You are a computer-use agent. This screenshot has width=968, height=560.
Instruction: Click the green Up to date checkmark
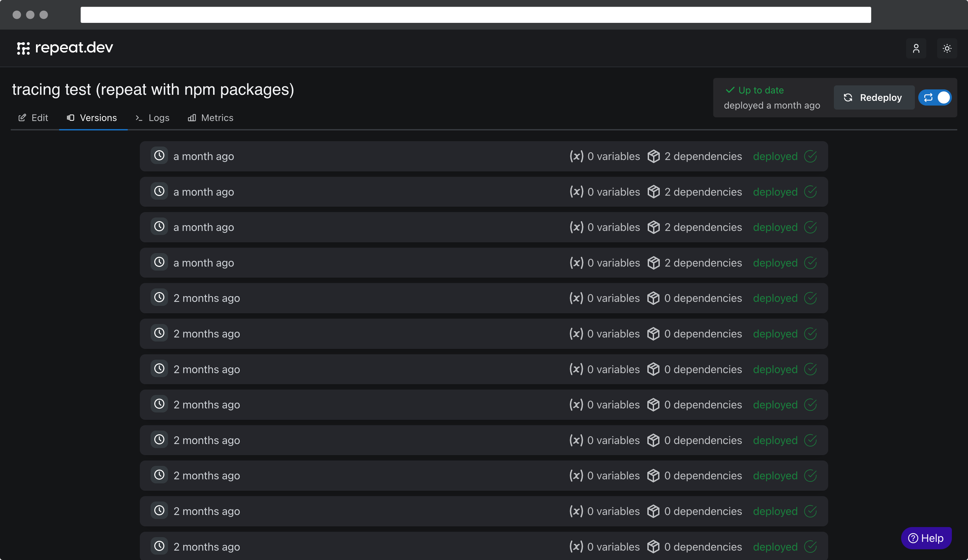(730, 90)
